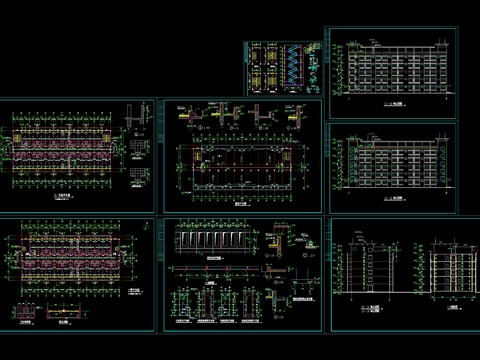Image resolution: width=480 pixels, height=360 pixels.
Task: Click the roof plan in the center sheet
Action: (x=243, y=168)
